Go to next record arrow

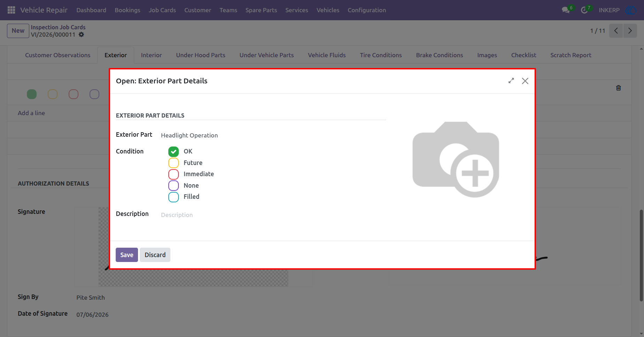coord(630,31)
